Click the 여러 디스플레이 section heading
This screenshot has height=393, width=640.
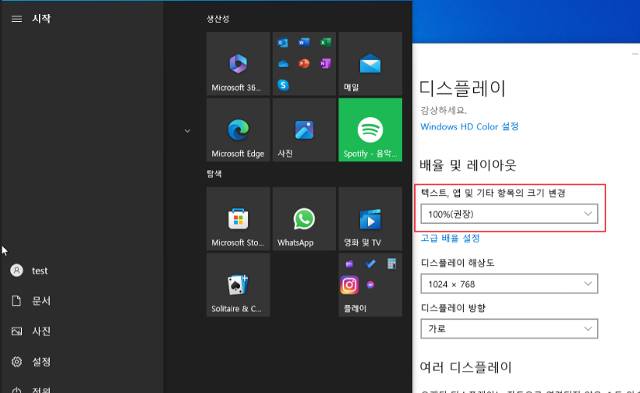coord(466,367)
